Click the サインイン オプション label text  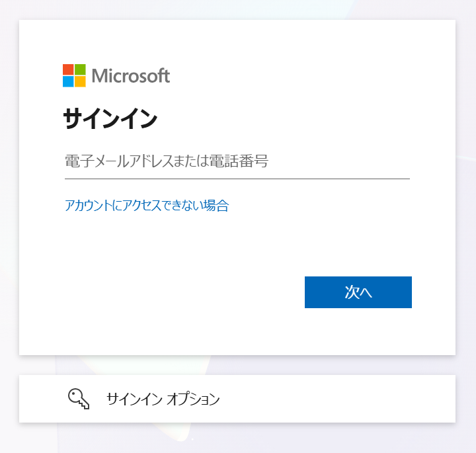tap(163, 399)
